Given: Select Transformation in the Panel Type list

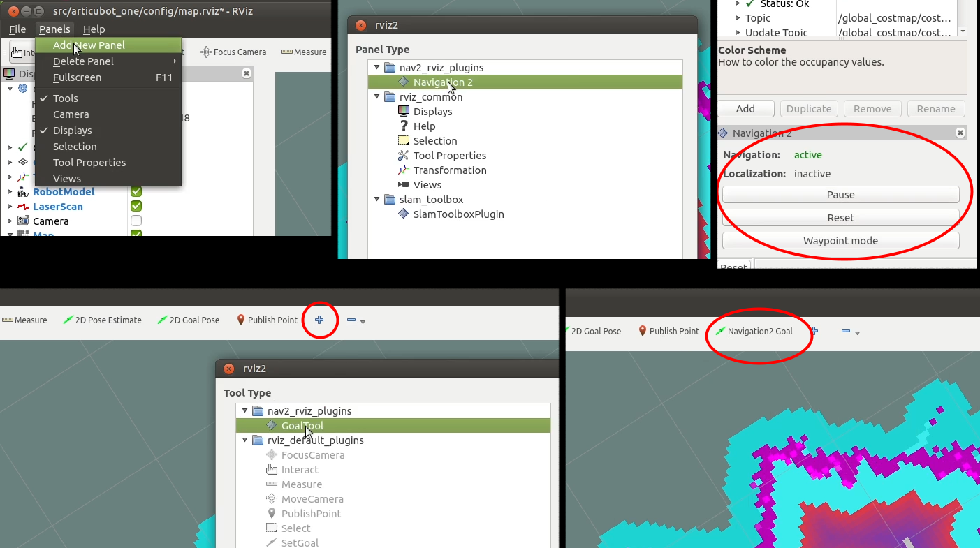Looking at the screenshot, I should coord(449,170).
